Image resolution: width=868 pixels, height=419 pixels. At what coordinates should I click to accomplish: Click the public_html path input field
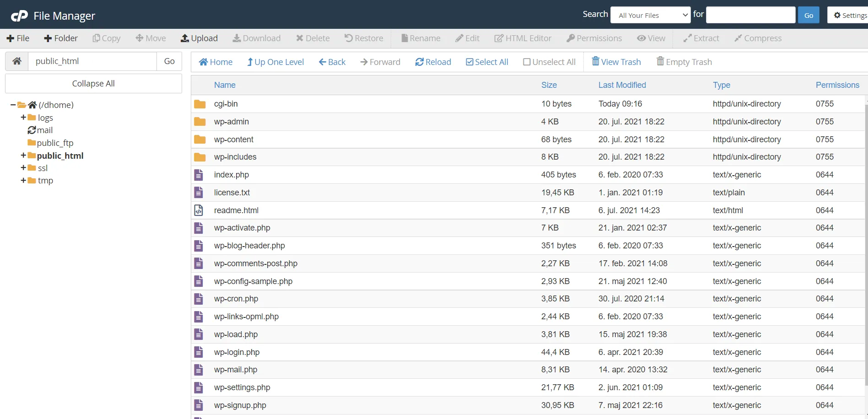92,61
